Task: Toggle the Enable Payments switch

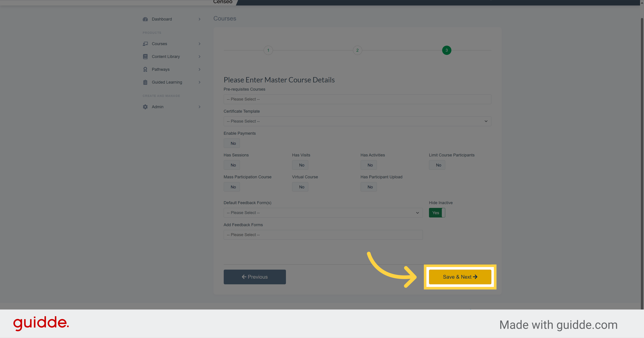Action: tap(232, 143)
